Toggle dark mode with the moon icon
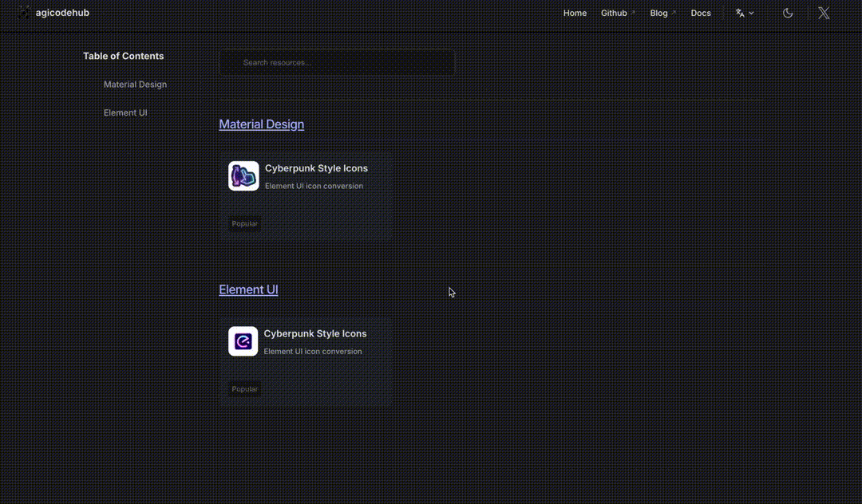Screen dimensions: 862x504 pyautogui.click(x=788, y=13)
